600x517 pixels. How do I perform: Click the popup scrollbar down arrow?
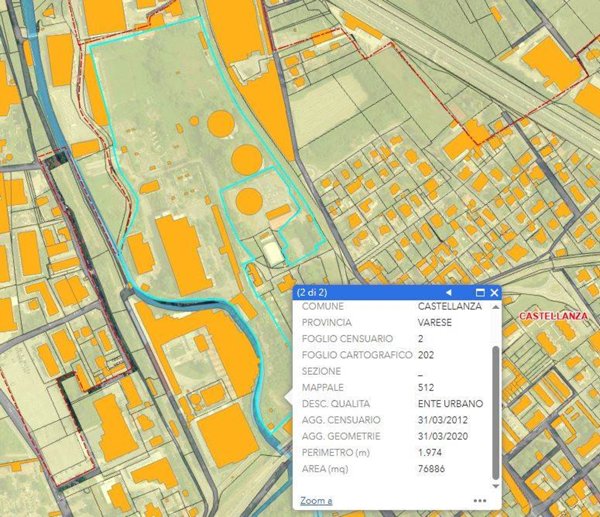496,486
